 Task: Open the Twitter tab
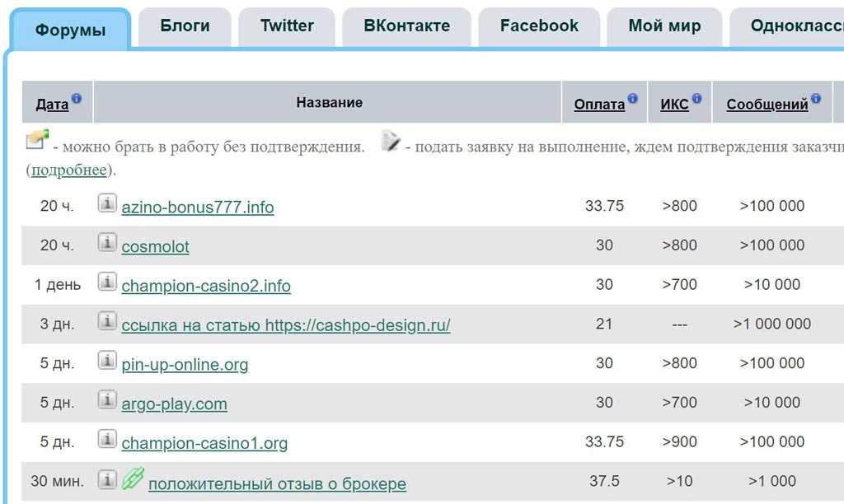click(x=287, y=26)
